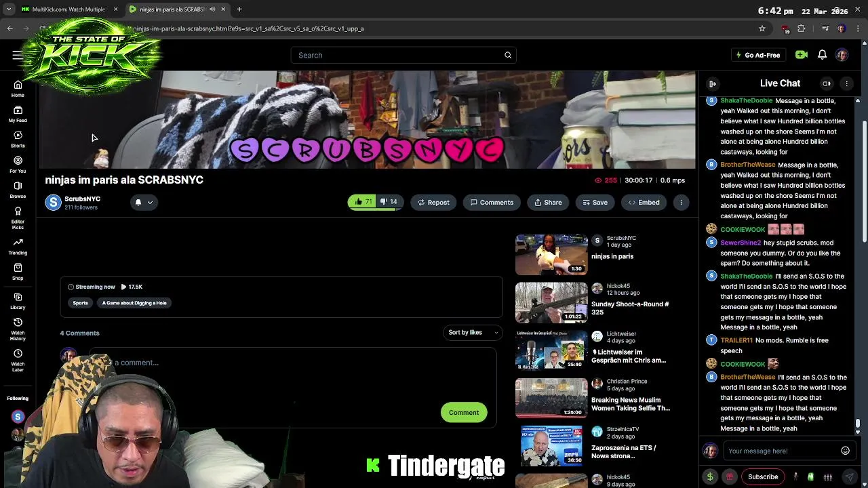Open Live Chat more options menu

click(x=846, y=83)
